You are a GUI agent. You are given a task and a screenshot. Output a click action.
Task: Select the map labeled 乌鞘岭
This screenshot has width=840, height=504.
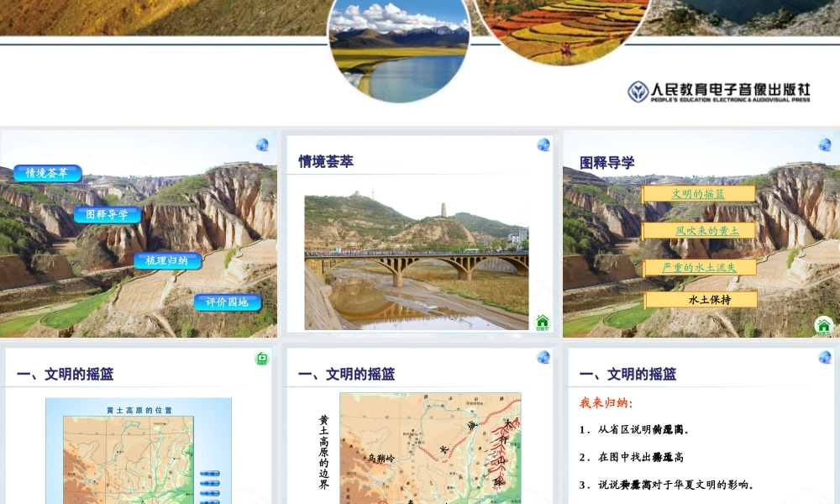[430, 449]
